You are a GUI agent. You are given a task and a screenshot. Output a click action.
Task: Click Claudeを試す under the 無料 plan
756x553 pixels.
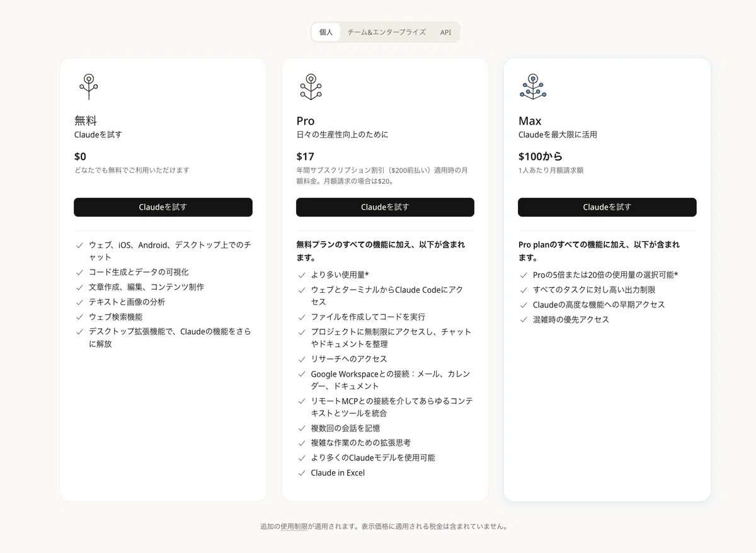click(163, 207)
